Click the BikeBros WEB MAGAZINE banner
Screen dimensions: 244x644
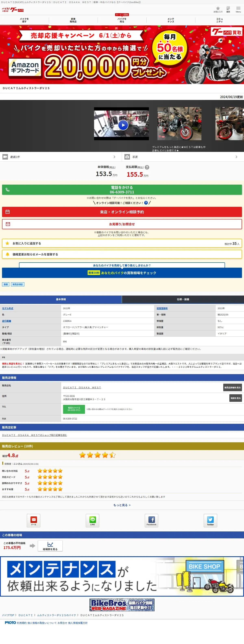pos(122,605)
